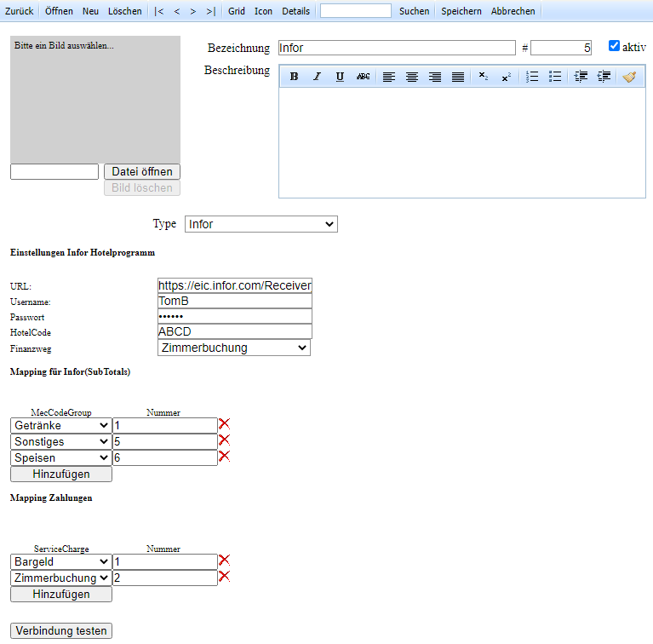Insert bulleted list

555,77
